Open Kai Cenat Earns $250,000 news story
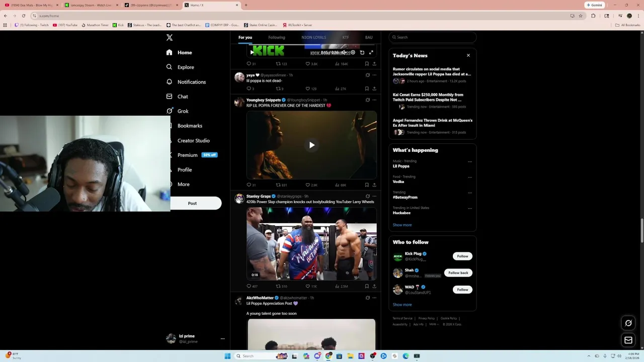644x362 pixels. pos(432,100)
